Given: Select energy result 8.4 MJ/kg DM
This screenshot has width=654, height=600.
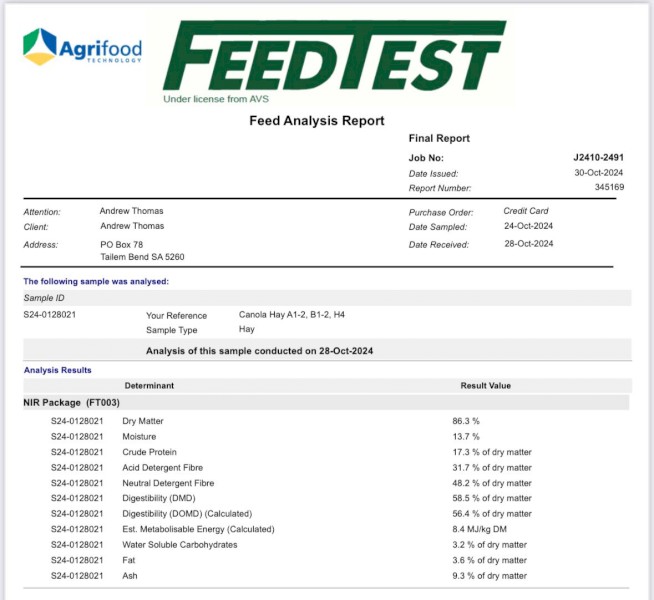Looking at the screenshot, I should click(480, 530).
